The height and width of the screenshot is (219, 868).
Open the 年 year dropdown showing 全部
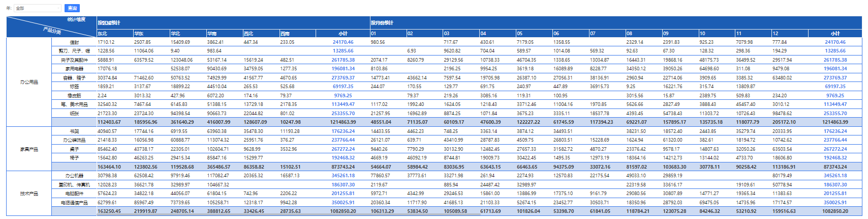38,8
